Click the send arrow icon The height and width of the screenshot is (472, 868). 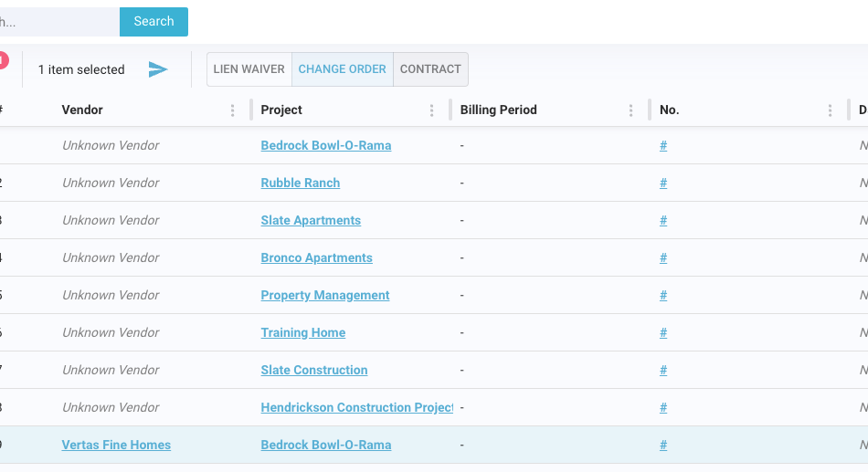click(x=158, y=69)
